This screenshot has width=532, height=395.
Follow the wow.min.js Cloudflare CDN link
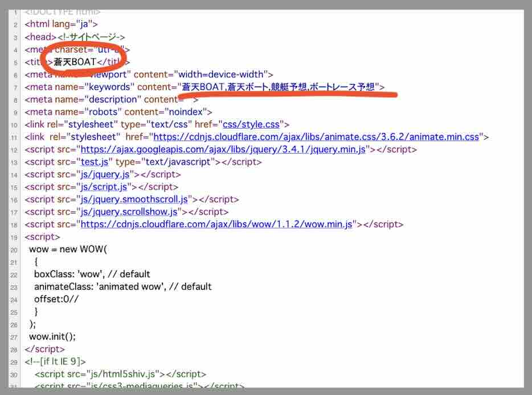pos(217,224)
